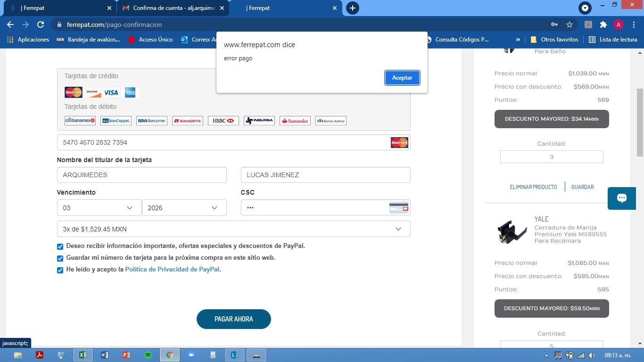Open Acceso Único bookmark

[150, 40]
